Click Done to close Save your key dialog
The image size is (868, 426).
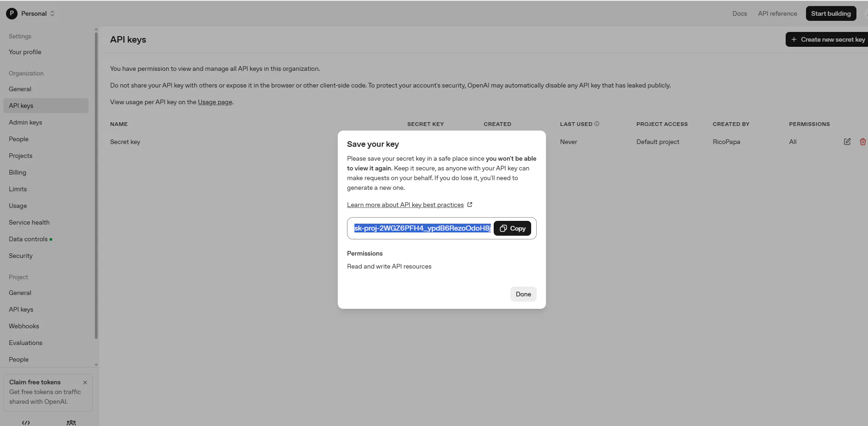523,294
